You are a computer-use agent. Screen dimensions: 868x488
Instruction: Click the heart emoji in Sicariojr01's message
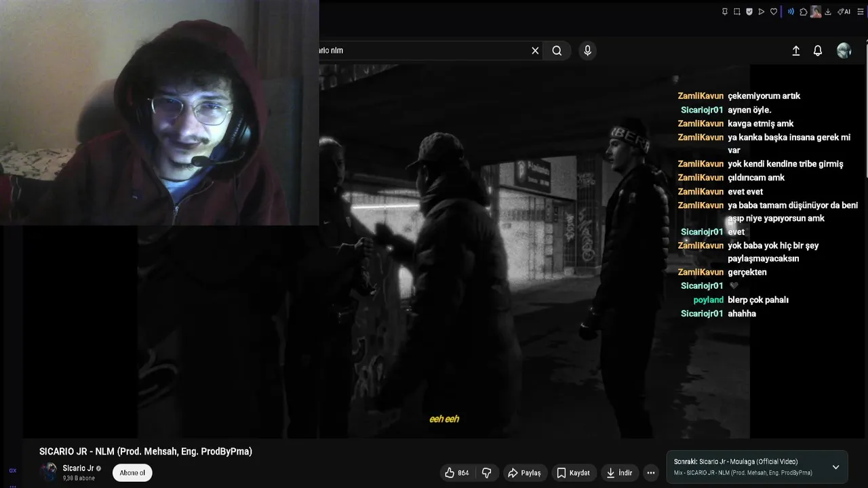coord(734,286)
